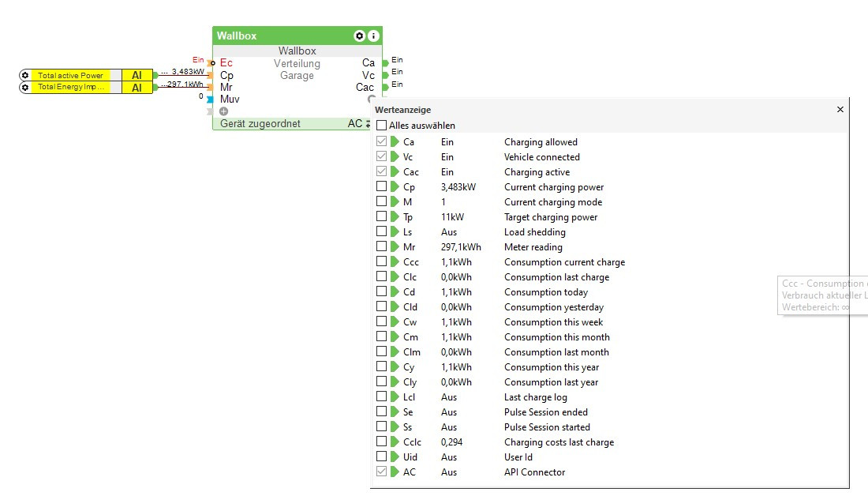Click green arrow icon for Clc row
The height and width of the screenshot is (496, 868).
[x=395, y=276]
